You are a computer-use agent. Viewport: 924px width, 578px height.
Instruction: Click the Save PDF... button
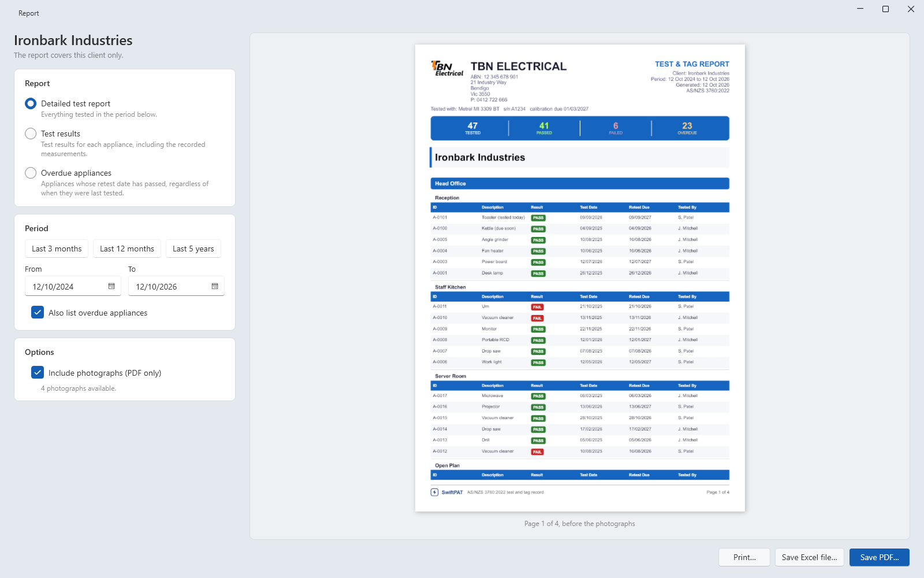point(880,557)
